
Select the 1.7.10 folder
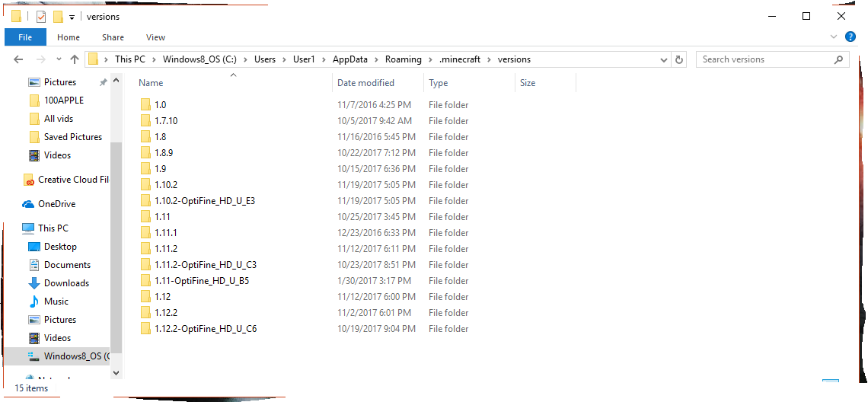point(166,121)
